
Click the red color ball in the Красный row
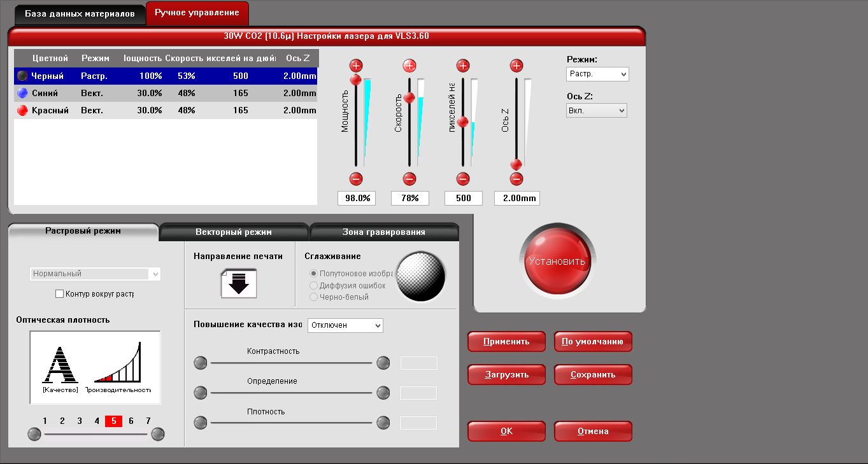tap(22, 110)
